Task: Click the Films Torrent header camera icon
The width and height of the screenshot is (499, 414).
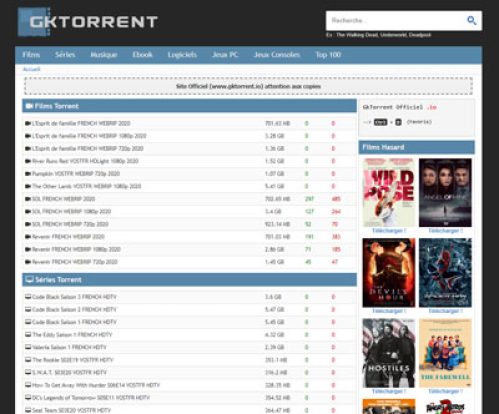Action: point(29,106)
